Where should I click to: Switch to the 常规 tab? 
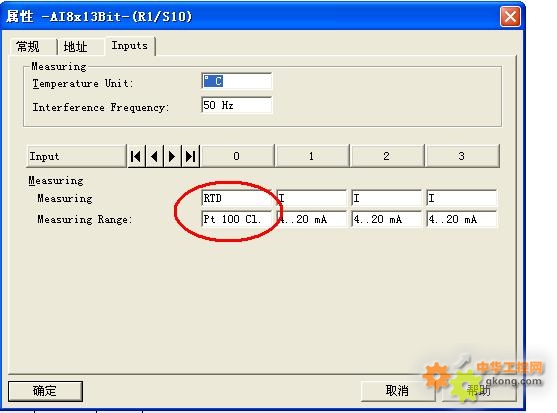coord(28,47)
